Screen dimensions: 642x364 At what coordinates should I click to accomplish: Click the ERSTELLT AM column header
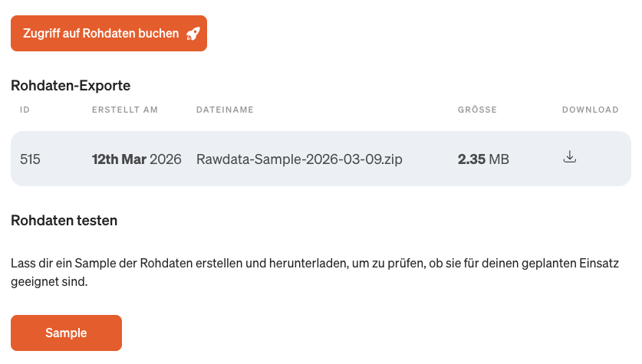pos(124,110)
